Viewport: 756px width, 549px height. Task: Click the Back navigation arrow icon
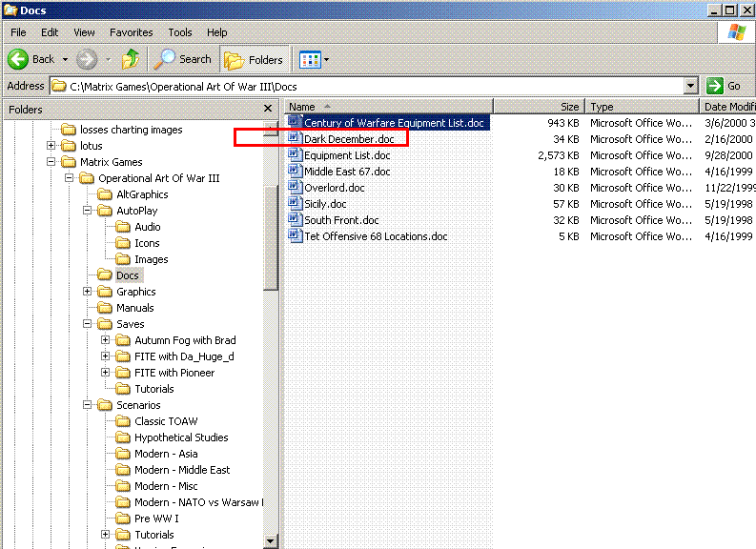[18, 59]
